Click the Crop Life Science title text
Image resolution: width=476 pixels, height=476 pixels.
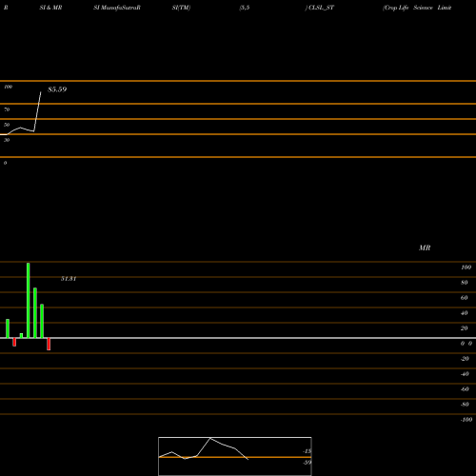coord(417,8)
